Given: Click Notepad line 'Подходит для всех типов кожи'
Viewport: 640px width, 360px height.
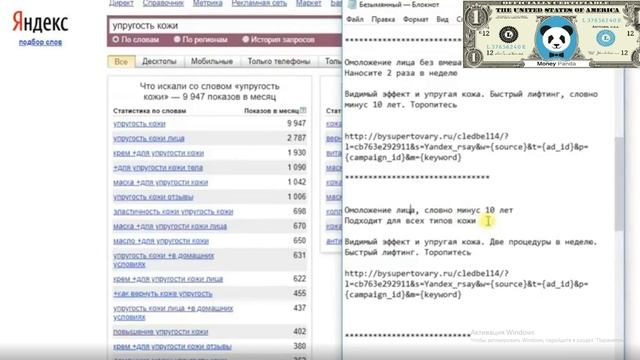Looking at the screenshot, I should click(410, 221).
